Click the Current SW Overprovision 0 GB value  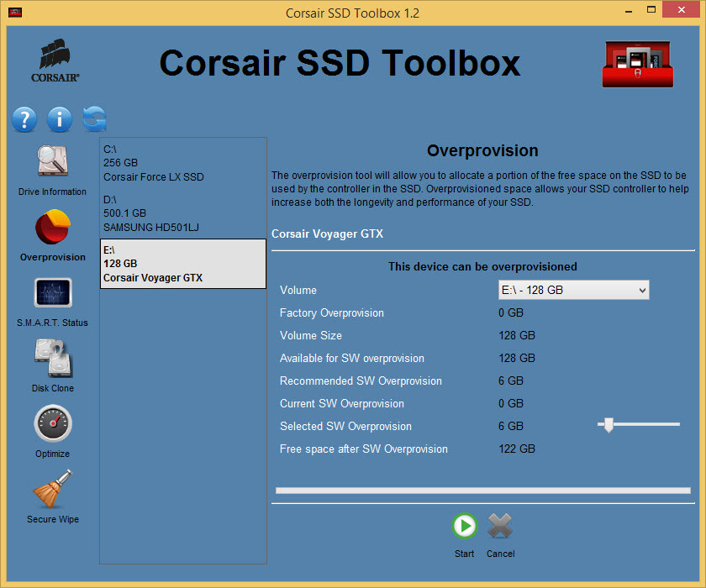pos(511,403)
